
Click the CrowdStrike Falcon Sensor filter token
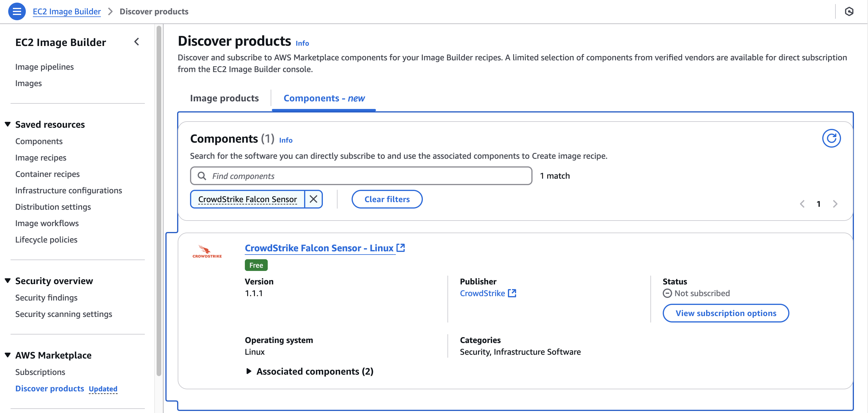[x=247, y=199]
